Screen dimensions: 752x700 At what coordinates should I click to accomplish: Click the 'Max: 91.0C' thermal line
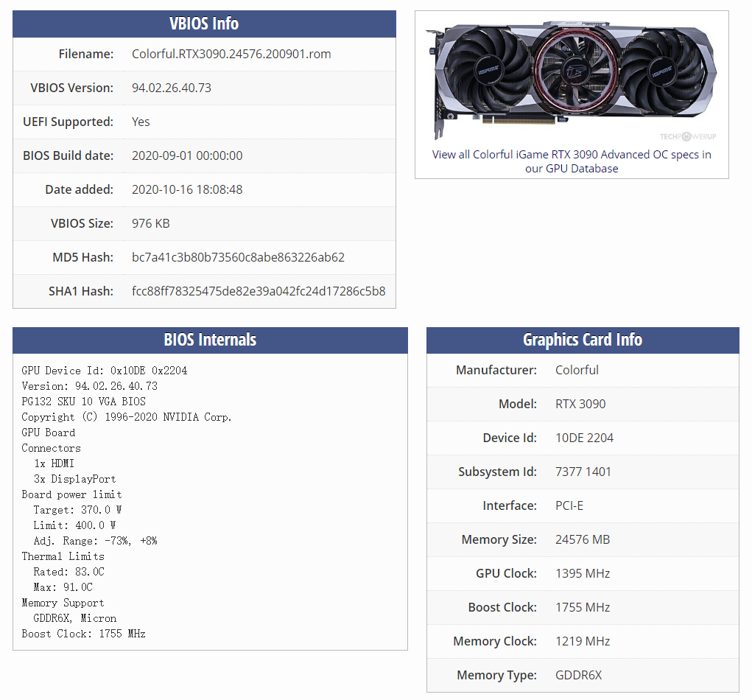(x=63, y=587)
